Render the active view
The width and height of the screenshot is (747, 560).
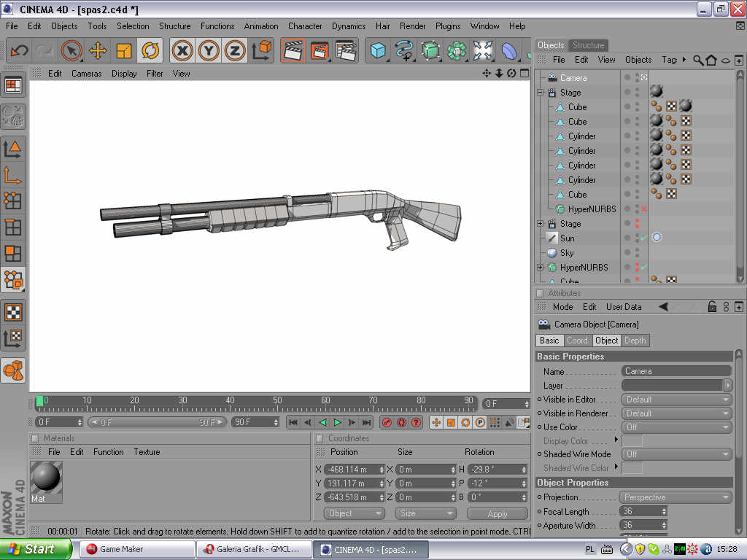click(x=293, y=50)
